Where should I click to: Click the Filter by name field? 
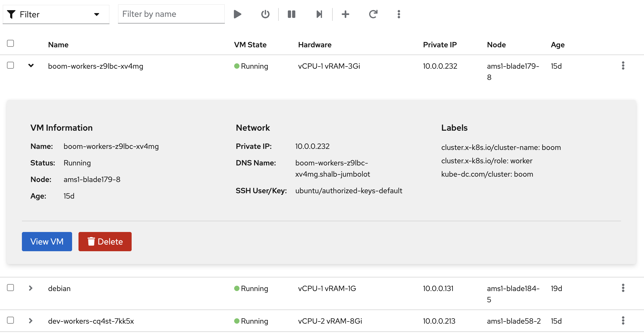pyautogui.click(x=171, y=14)
